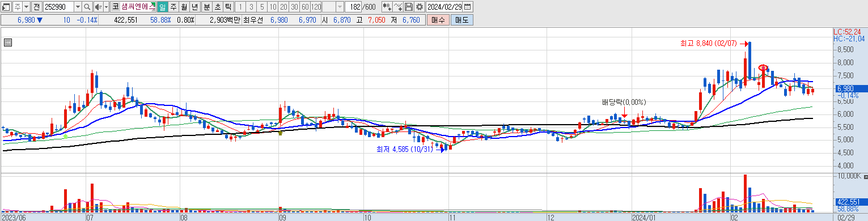This screenshot has height=221, width=868.
Task: Open chart settings gear icon
Action: pos(420,7)
